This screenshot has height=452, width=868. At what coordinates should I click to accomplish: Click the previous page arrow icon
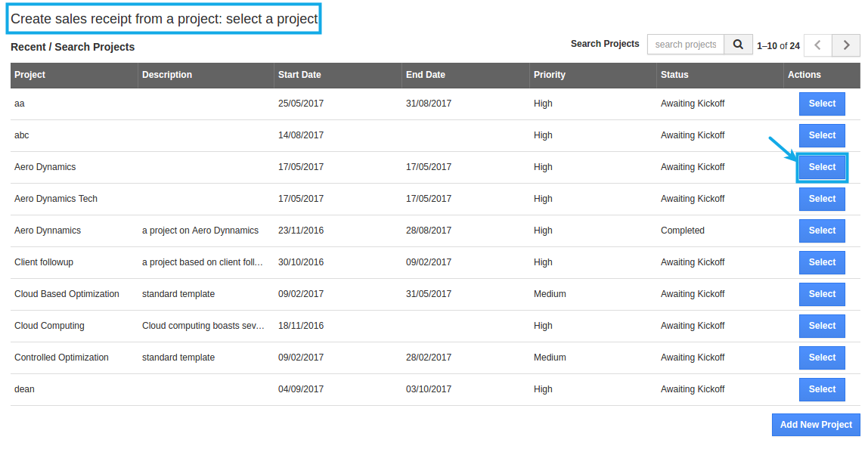click(817, 45)
